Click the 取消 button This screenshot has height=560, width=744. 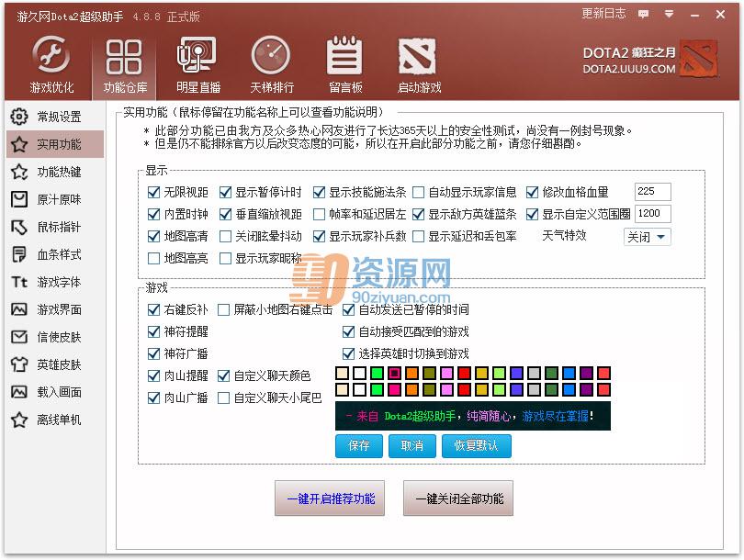(x=411, y=446)
